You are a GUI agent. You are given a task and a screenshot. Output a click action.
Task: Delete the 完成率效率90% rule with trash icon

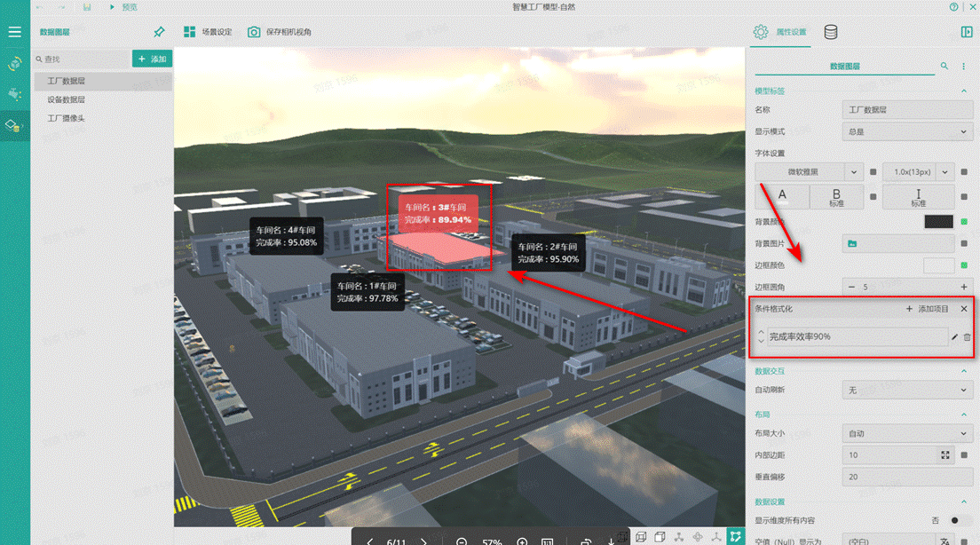(x=967, y=337)
